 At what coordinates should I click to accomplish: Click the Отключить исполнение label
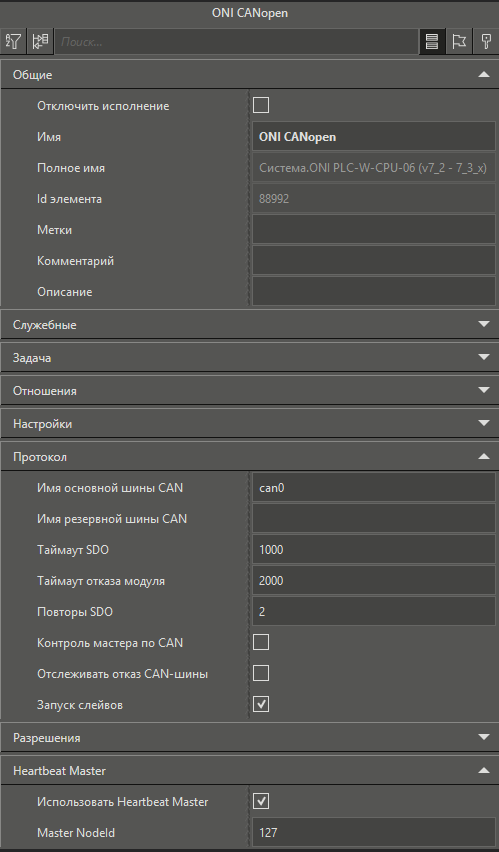click(103, 106)
